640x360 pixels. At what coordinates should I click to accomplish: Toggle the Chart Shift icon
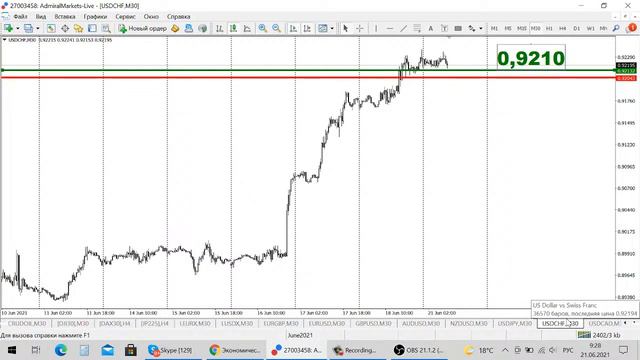pos(307,28)
